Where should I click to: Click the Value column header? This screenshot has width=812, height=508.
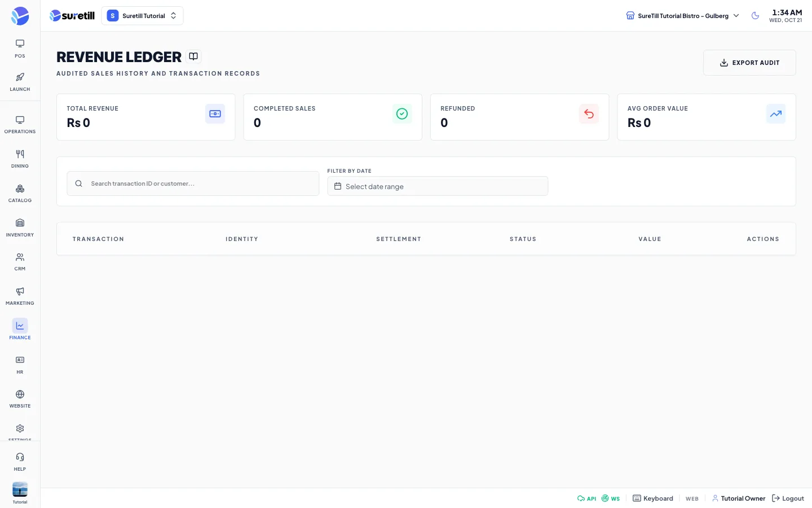[x=650, y=239]
